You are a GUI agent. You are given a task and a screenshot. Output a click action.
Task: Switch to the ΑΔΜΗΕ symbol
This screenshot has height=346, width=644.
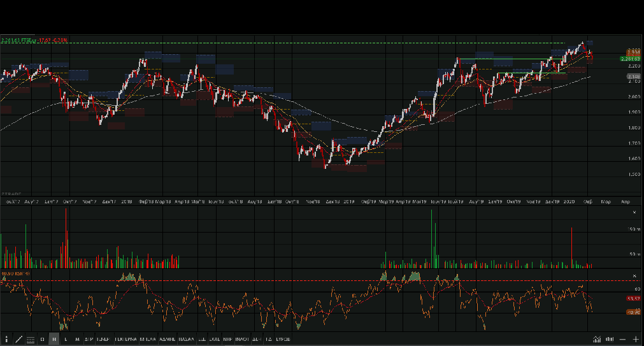click(168, 340)
